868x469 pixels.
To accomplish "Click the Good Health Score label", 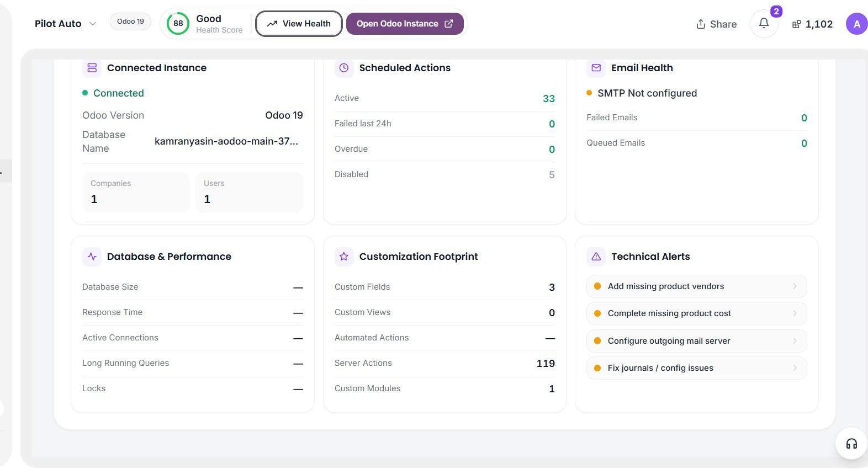I will tap(219, 24).
